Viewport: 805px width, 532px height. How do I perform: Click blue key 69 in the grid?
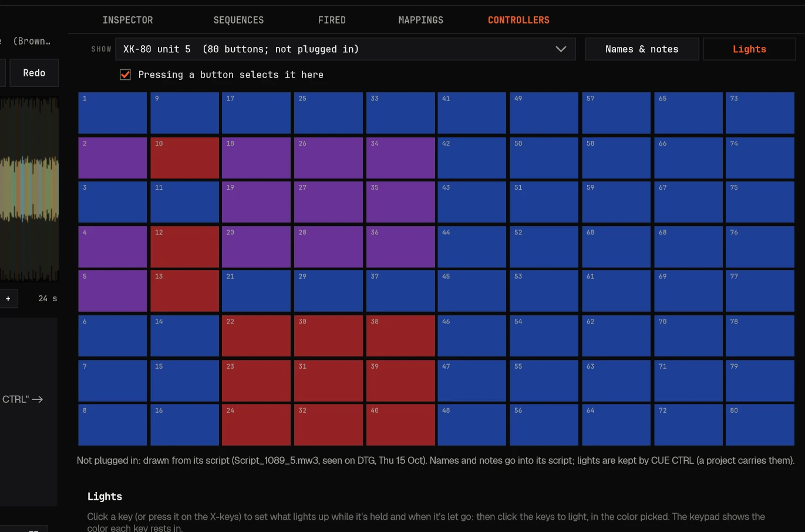[688, 291]
